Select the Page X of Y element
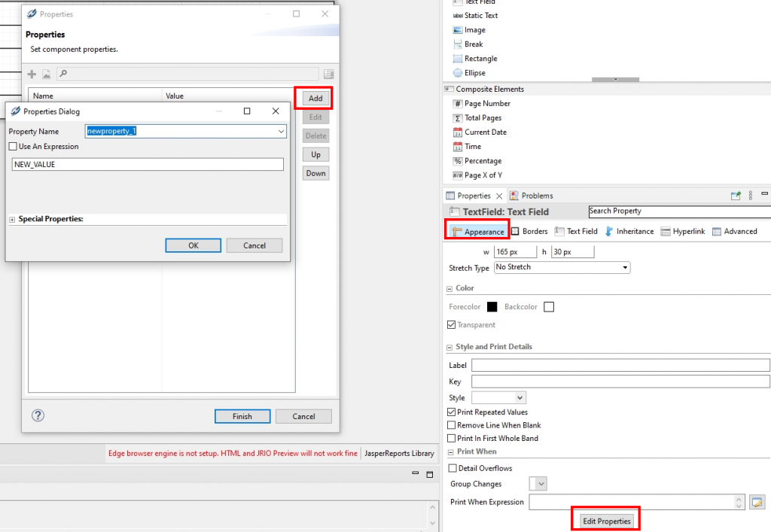The image size is (771, 532). point(477,175)
